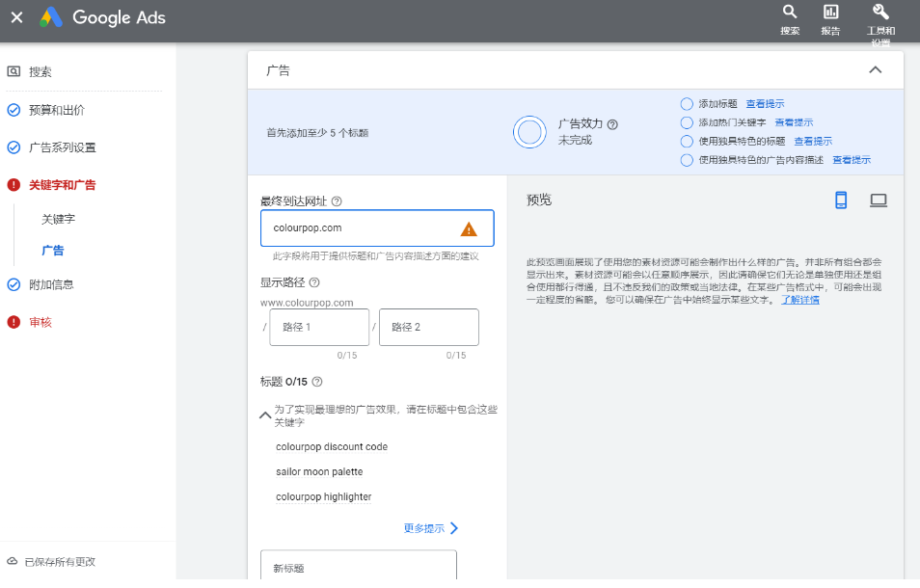Open 查看提示 link for 添加标题
Screen dimensions: 920x588
[765, 104]
